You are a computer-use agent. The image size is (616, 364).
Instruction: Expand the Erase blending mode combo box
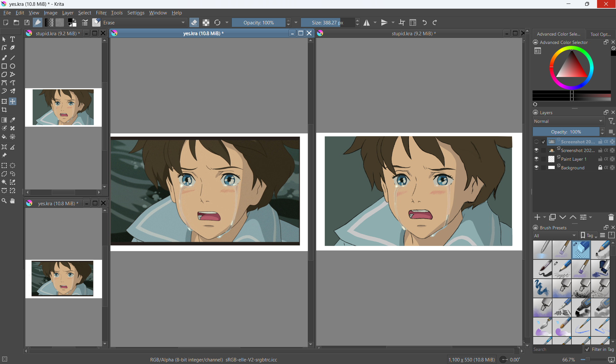[144, 22]
